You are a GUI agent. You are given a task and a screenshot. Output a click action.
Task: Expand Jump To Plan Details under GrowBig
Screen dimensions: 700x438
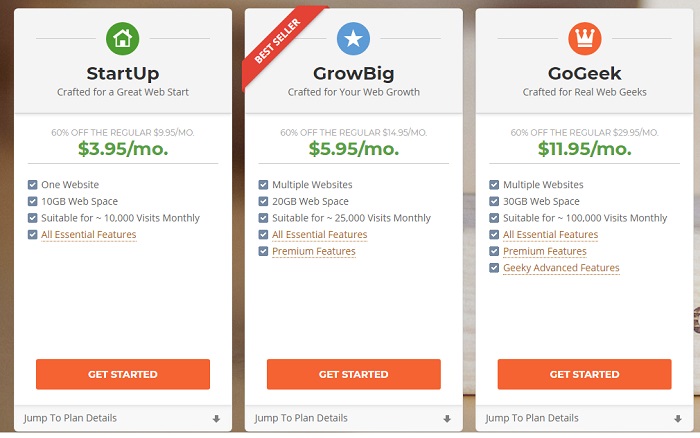pyautogui.click(x=354, y=418)
